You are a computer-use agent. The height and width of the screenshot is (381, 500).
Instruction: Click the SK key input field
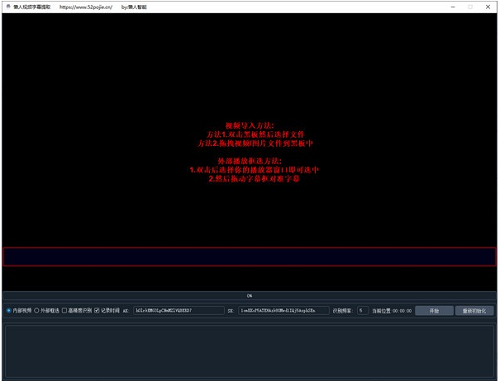click(x=284, y=311)
